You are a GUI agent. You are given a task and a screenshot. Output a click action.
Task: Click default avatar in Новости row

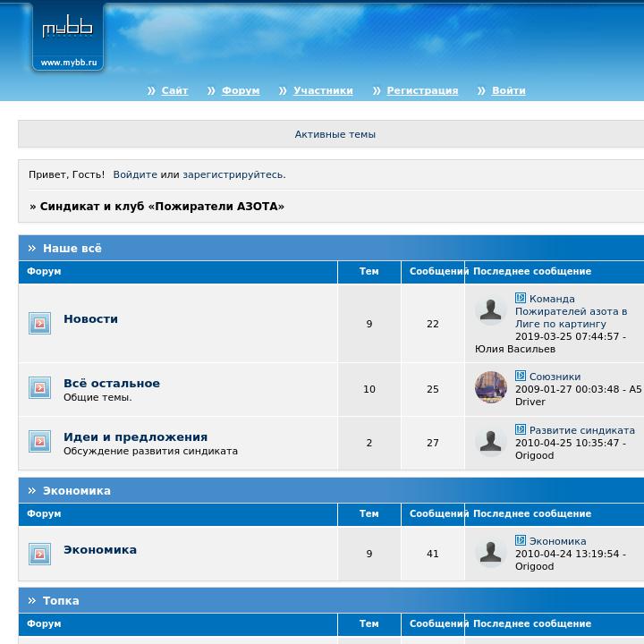[491, 309]
